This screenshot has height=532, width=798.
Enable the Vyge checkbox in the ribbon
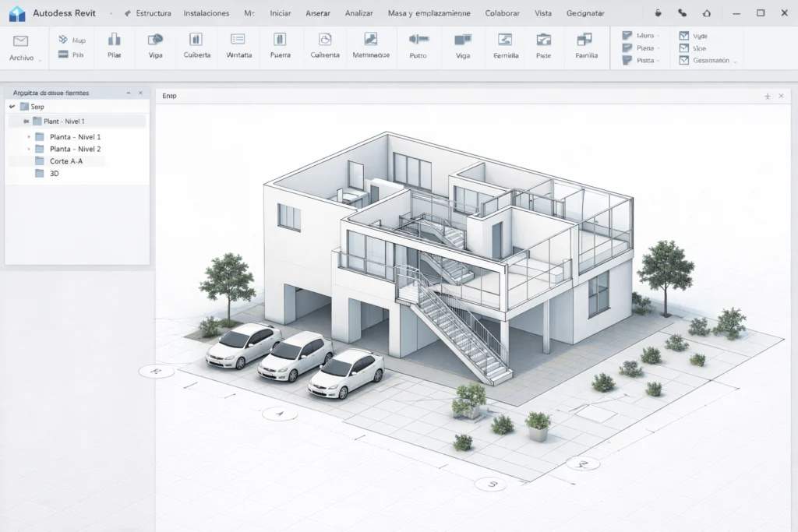point(683,34)
